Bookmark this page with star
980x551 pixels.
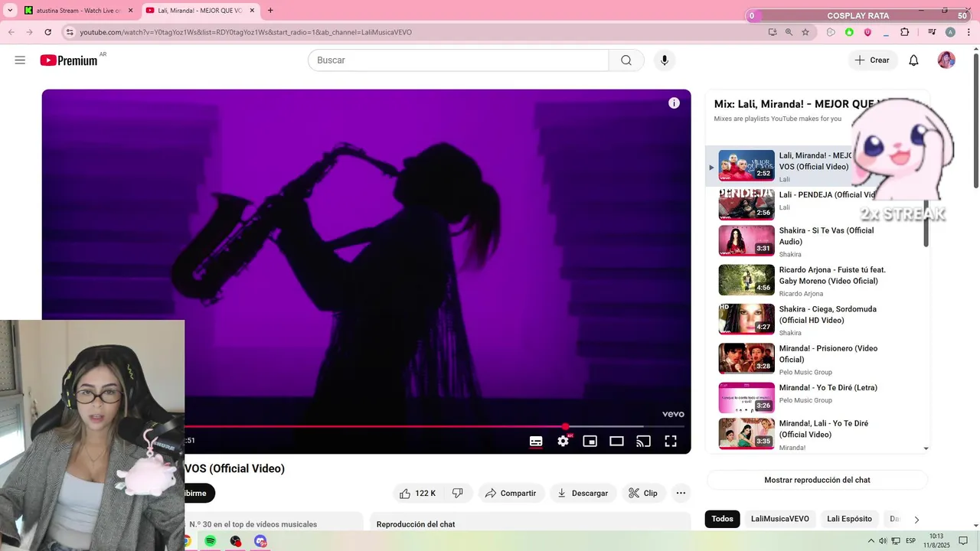(x=805, y=32)
